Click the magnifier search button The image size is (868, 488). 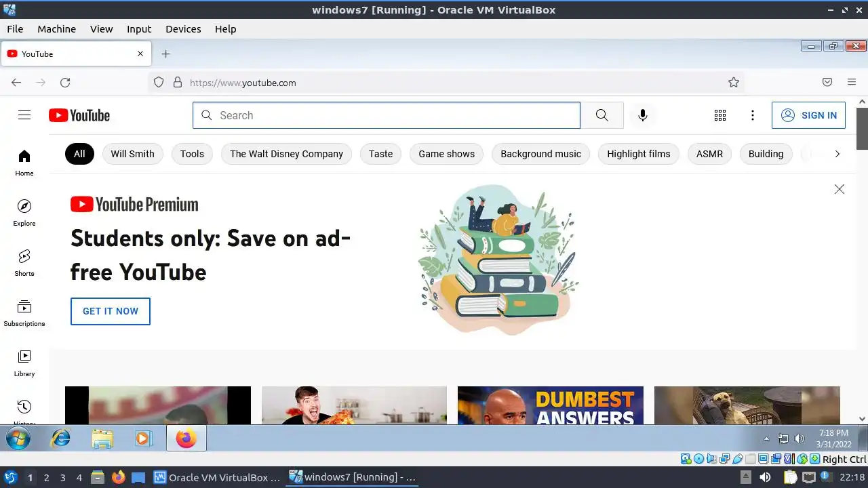click(x=601, y=115)
